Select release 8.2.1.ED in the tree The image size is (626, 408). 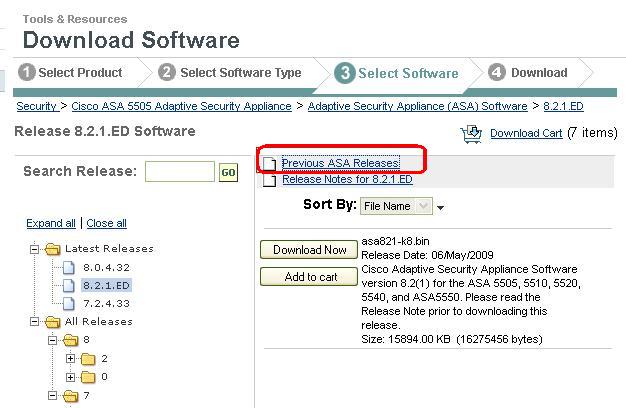point(106,285)
